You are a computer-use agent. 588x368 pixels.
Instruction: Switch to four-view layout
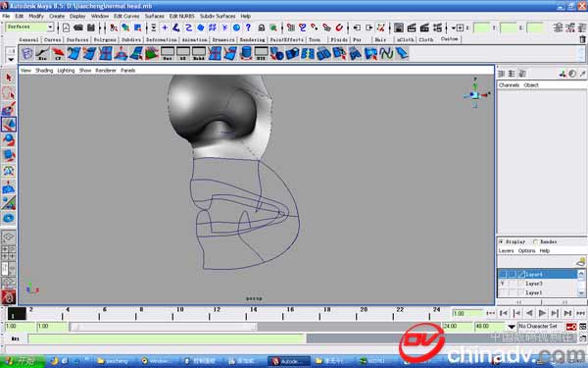click(9, 253)
